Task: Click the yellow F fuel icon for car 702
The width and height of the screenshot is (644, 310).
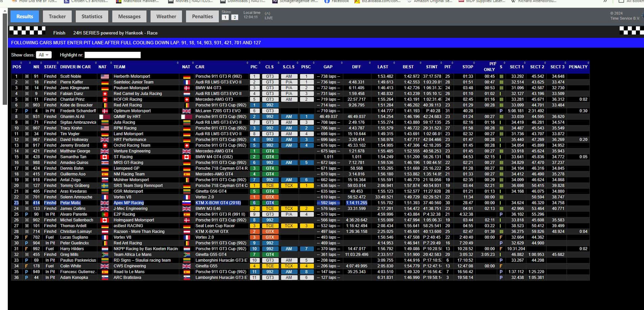Action: [26, 237]
